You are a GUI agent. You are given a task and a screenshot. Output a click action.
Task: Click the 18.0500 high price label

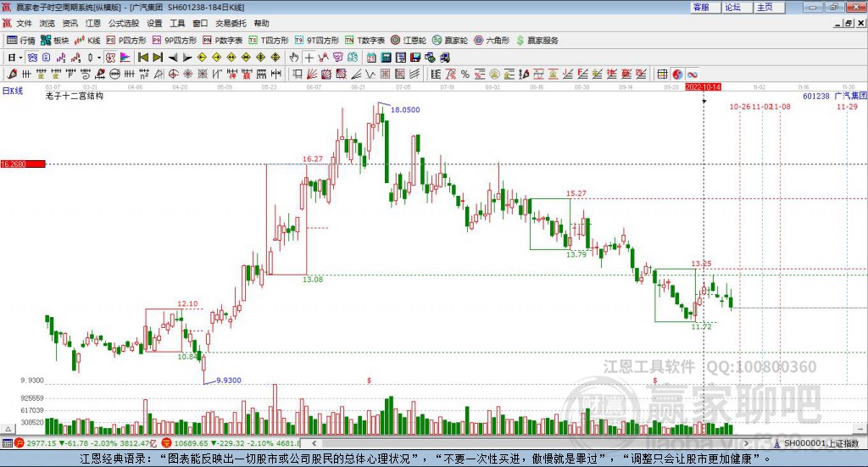(405, 109)
